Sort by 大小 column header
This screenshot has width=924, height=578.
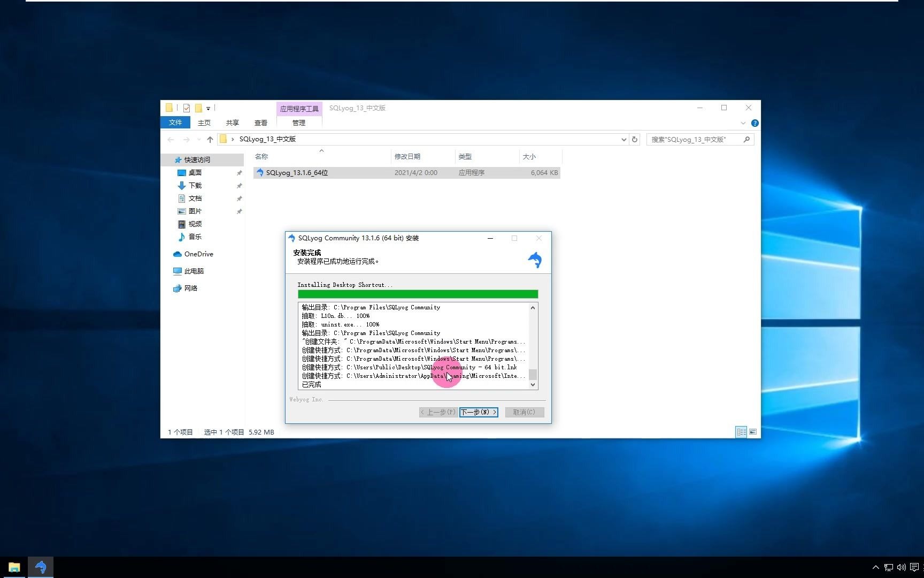tap(540, 156)
